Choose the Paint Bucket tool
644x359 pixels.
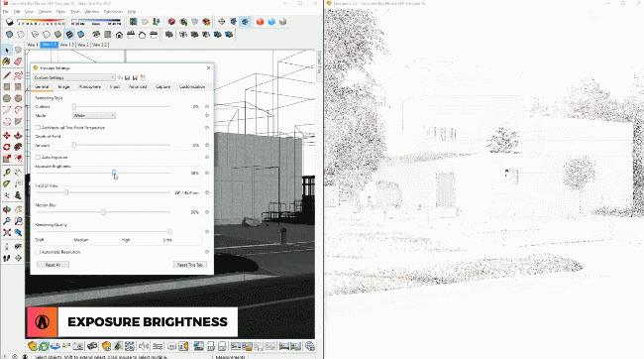7,61
